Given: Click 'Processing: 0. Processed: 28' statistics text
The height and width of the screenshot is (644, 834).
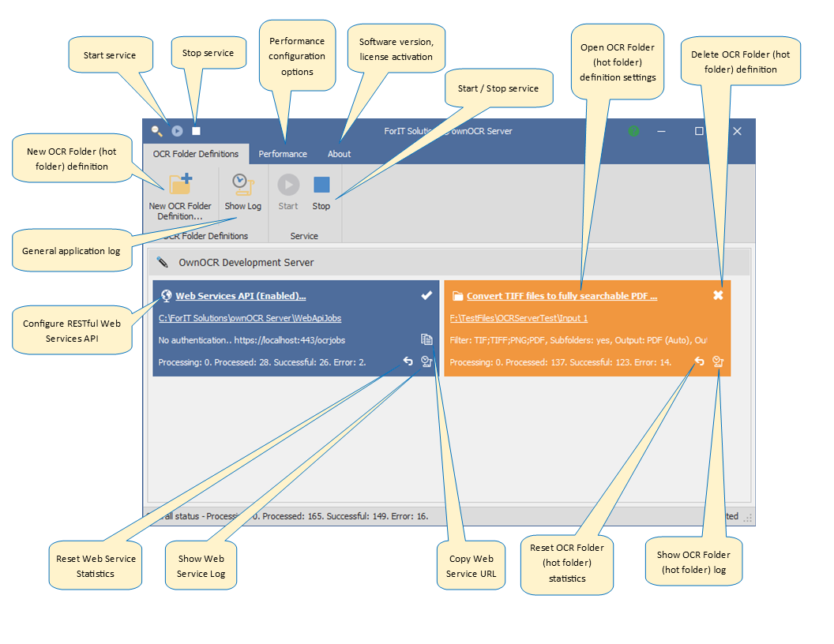Looking at the screenshot, I should (262, 362).
